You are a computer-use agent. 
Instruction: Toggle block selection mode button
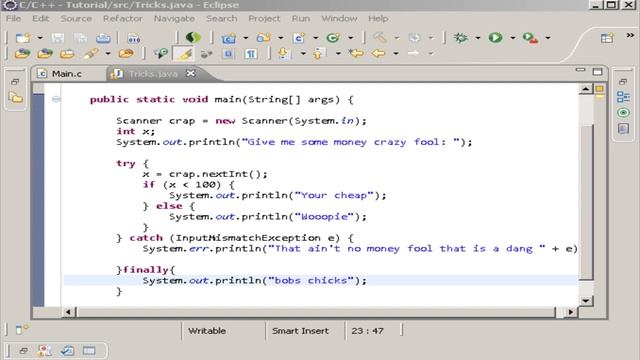tap(229, 53)
